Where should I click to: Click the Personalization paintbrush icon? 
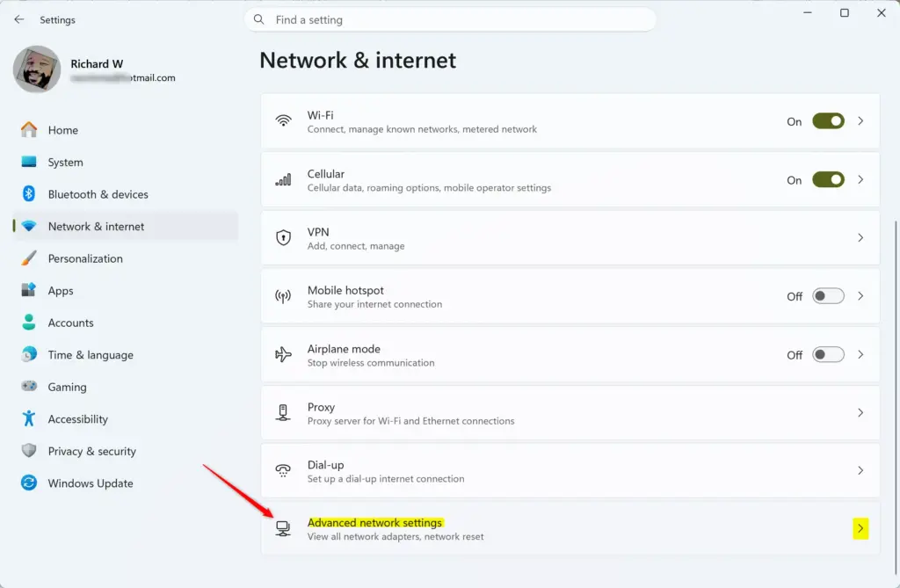click(x=29, y=258)
